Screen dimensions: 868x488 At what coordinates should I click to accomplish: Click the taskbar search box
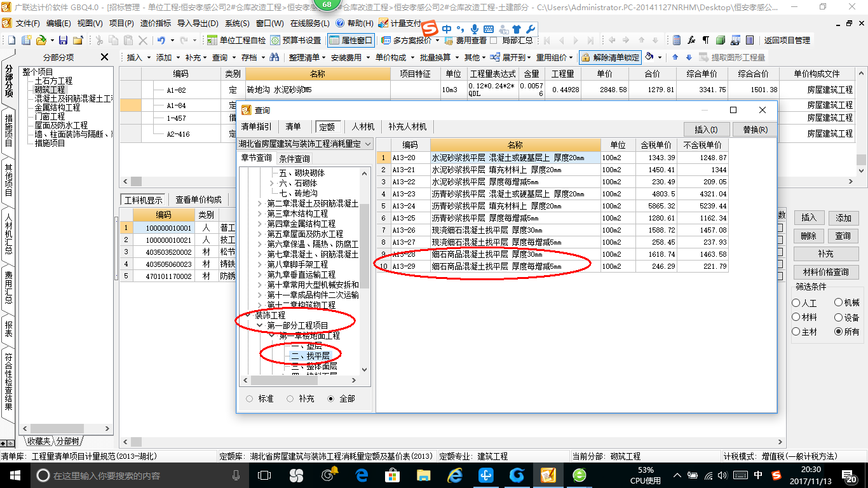139,475
